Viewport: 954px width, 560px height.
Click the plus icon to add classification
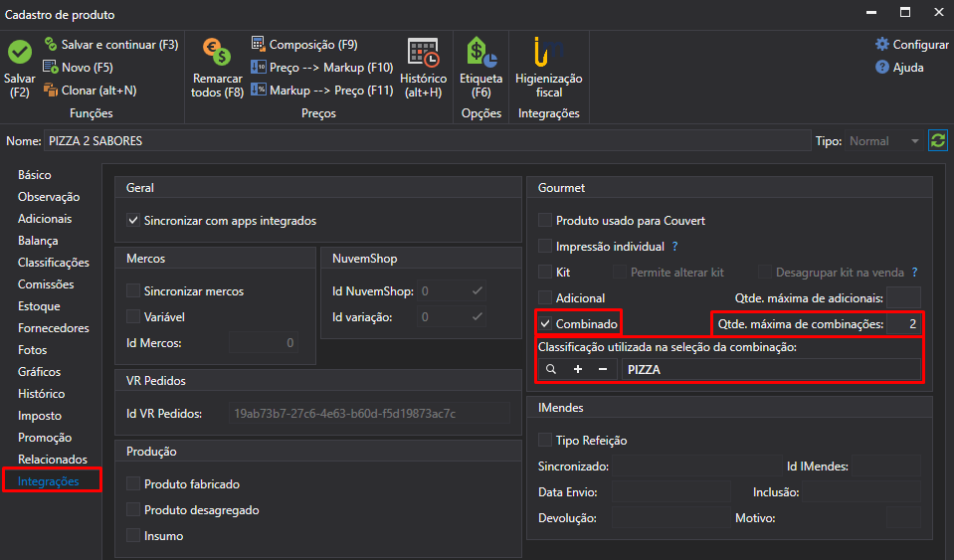click(577, 369)
